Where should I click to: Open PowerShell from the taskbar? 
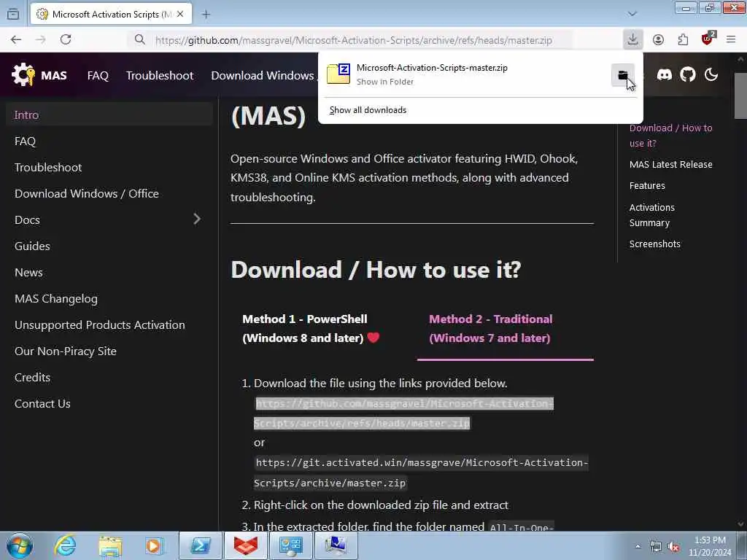[201, 545]
